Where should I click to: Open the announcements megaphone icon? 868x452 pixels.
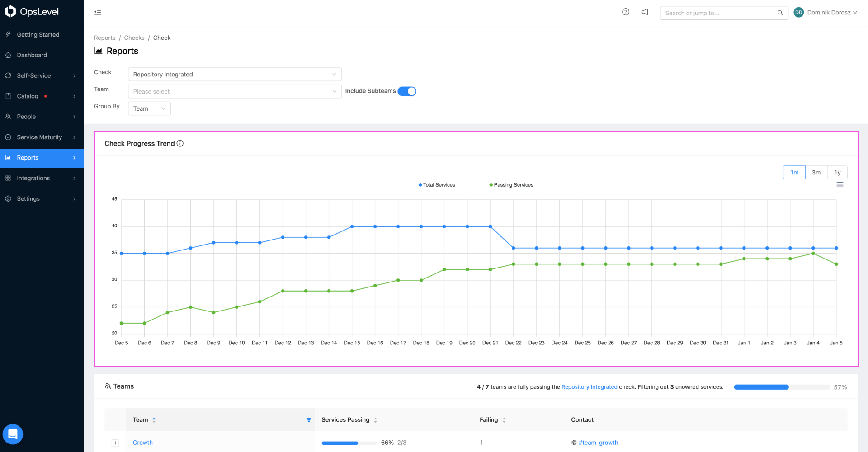click(645, 12)
